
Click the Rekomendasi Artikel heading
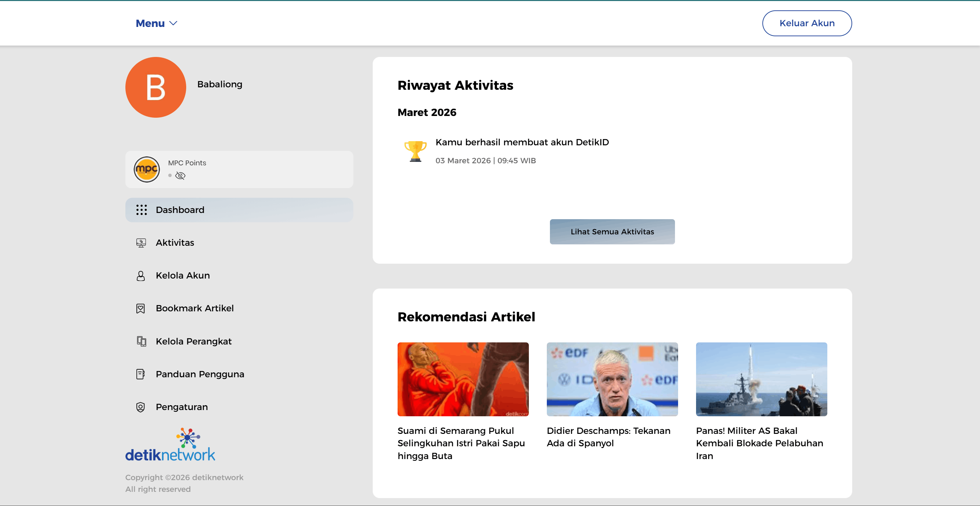click(x=466, y=317)
